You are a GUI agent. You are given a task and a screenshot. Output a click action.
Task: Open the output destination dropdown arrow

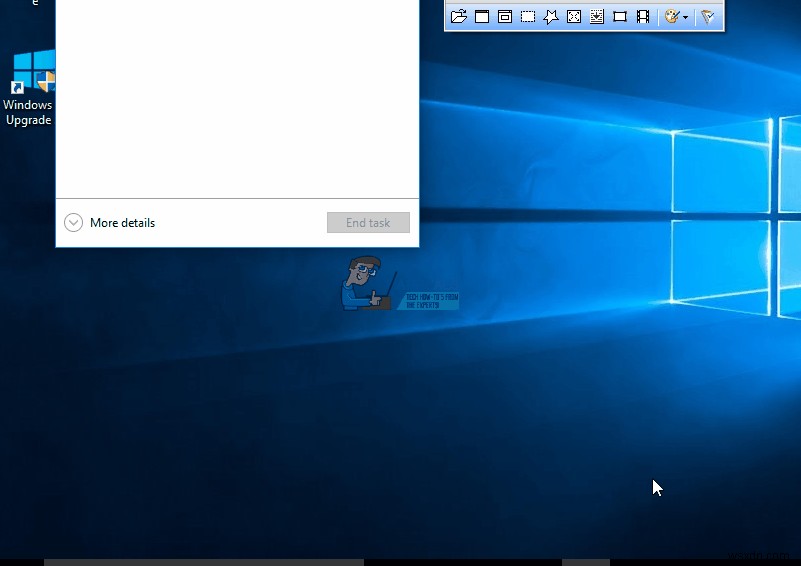[686, 17]
